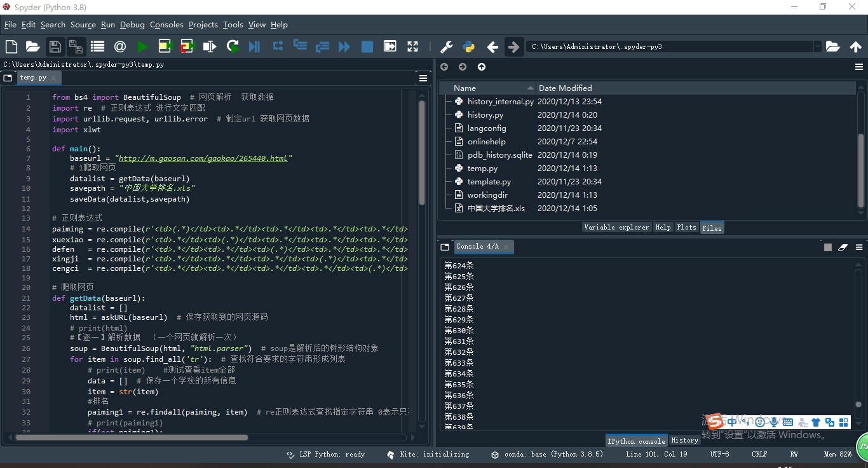
Task: Start debugging the file
Action: [x=255, y=46]
